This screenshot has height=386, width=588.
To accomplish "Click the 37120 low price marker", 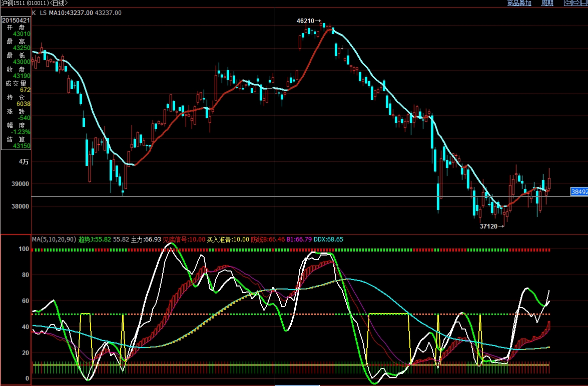I will point(489,226).
